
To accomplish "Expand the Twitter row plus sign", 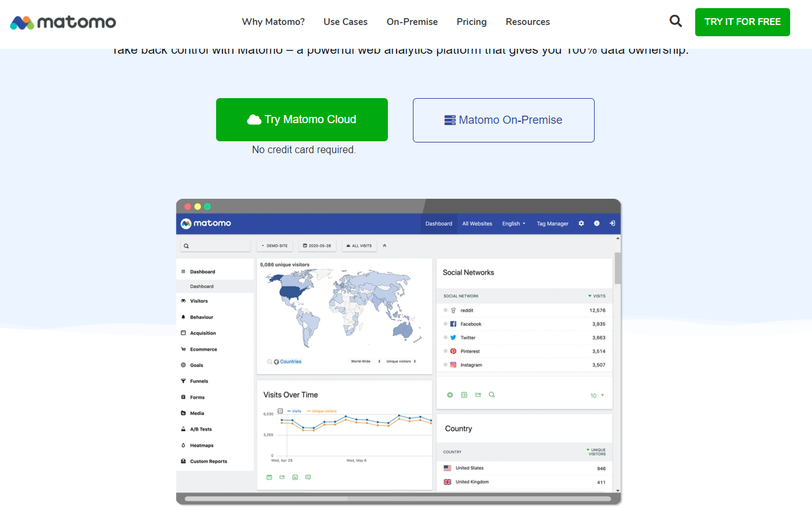I will [445, 337].
